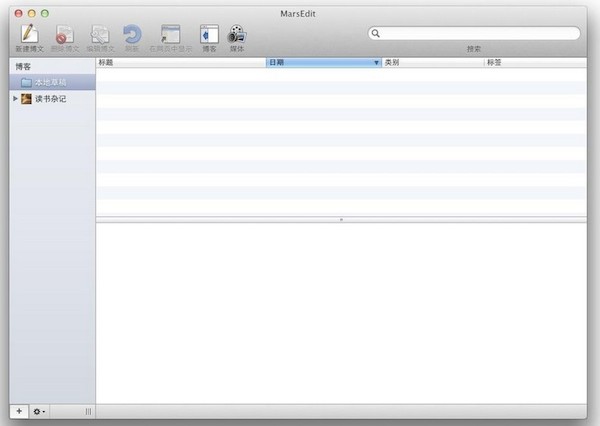This screenshot has width=600, height=426.
Task: Click the 刷新 (Refresh) arrow icon
Action: tap(132, 34)
